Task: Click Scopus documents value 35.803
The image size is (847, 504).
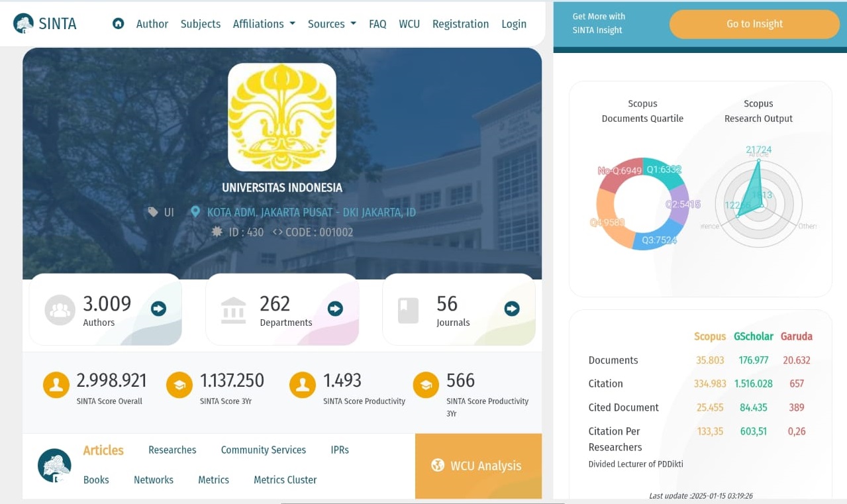Action: tap(710, 360)
